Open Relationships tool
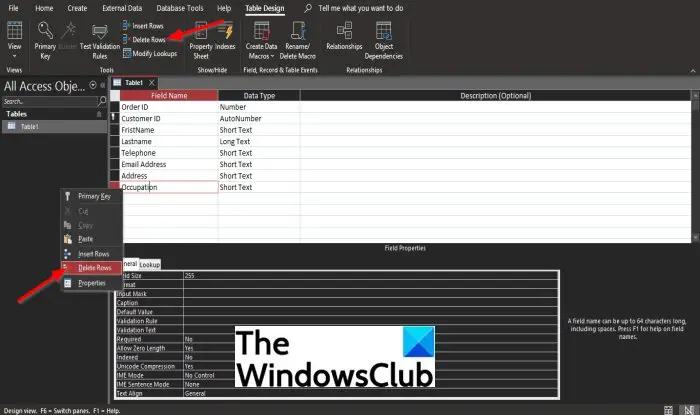Viewport: 700px width, 415px height. [344, 37]
